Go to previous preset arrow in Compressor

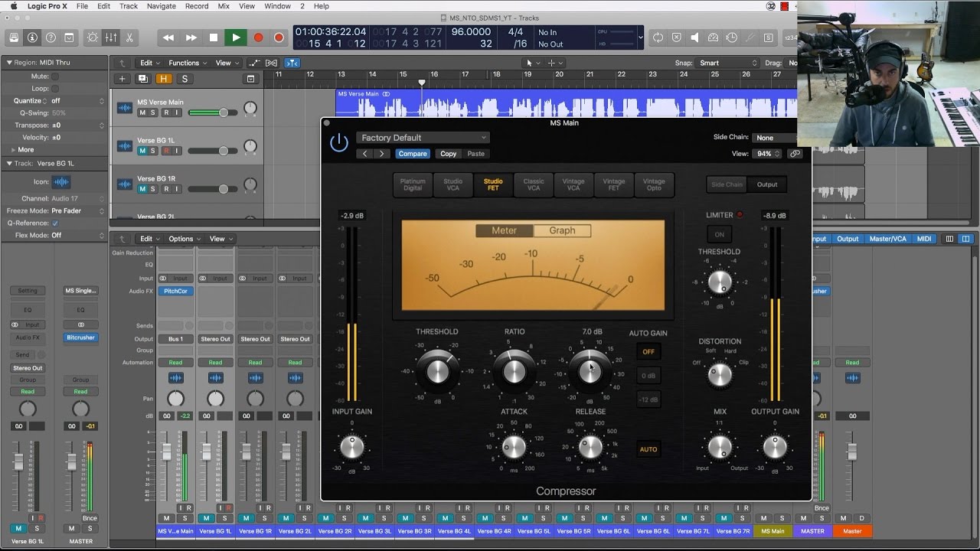365,154
